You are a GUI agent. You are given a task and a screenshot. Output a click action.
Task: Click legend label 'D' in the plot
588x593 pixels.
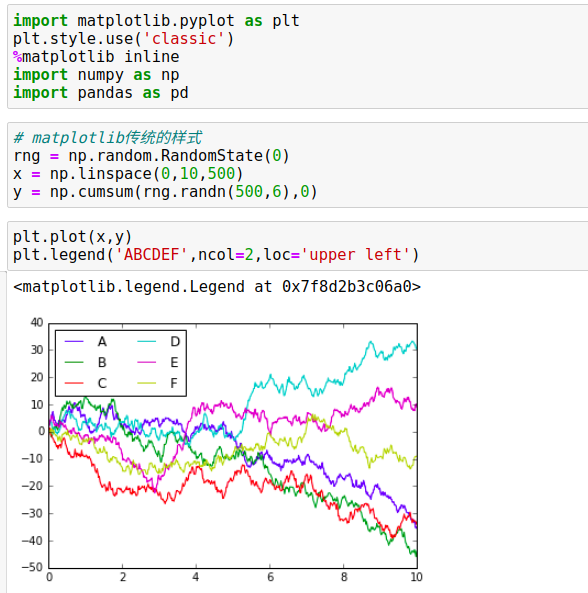point(175,342)
